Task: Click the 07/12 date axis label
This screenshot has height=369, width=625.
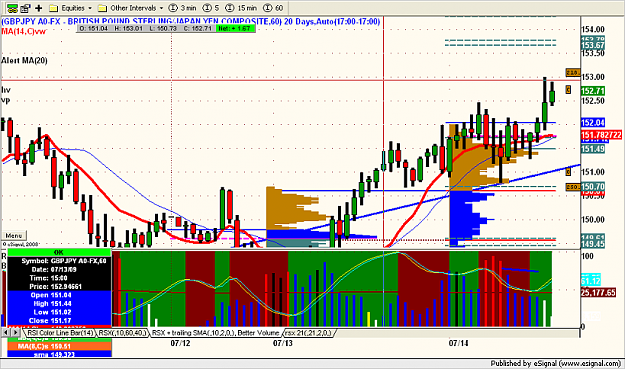Action: 180,343
